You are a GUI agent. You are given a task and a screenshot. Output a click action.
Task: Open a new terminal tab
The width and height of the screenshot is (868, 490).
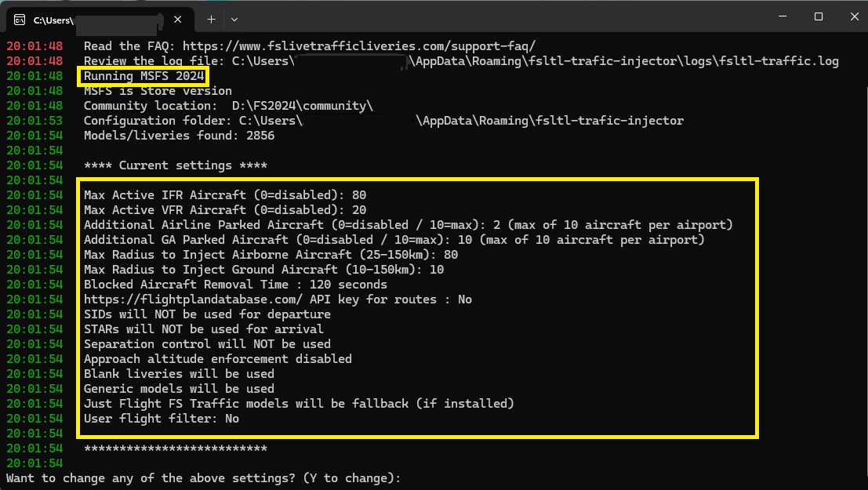[211, 20]
